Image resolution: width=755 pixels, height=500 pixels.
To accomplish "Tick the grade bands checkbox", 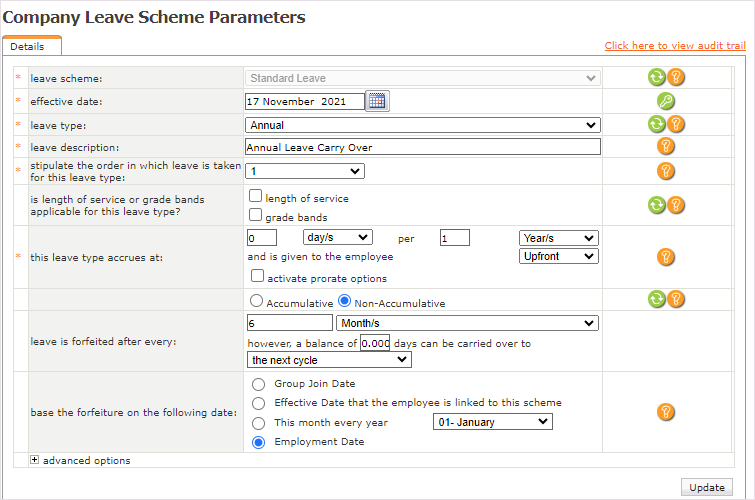I will (x=256, y=216).
